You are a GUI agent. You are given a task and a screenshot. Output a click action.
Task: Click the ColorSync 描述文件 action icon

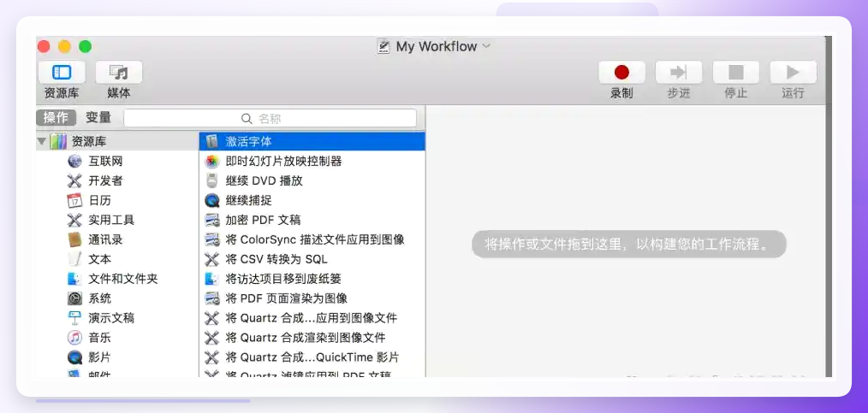pyautogui.click(x=212, y=240)
